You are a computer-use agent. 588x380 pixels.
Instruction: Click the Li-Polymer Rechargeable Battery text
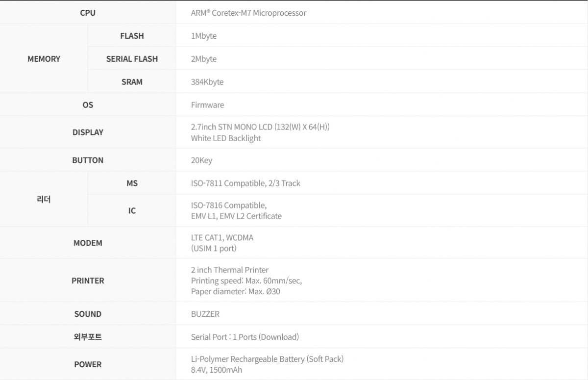point(267,359)
